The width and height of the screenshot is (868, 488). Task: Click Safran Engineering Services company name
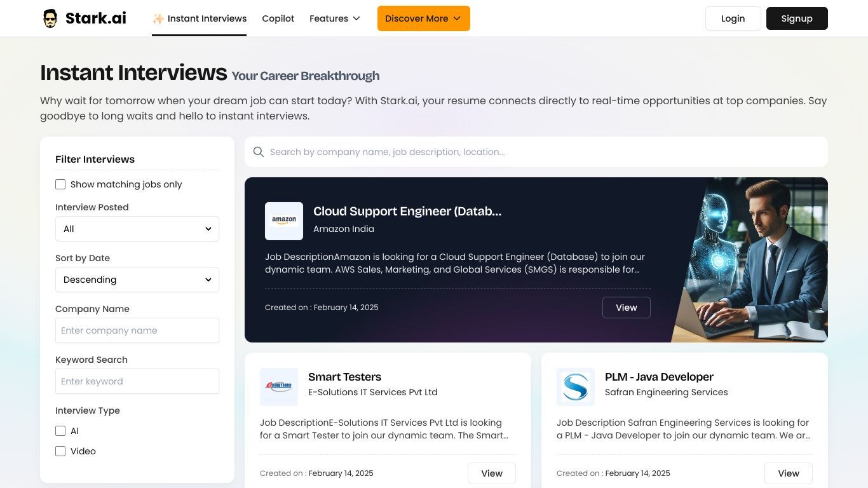(x=667, y=392)
